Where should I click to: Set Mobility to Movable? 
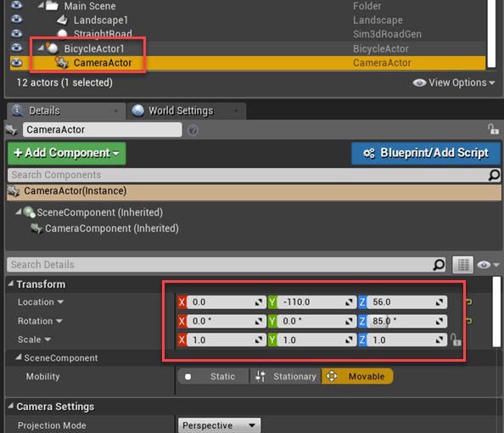pyautogui.click(x=357, y=376)
